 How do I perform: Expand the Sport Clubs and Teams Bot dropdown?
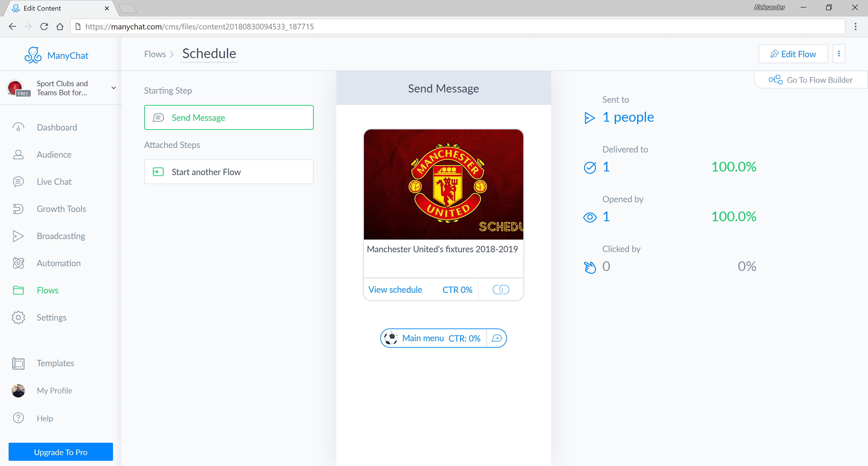(113, 88)
